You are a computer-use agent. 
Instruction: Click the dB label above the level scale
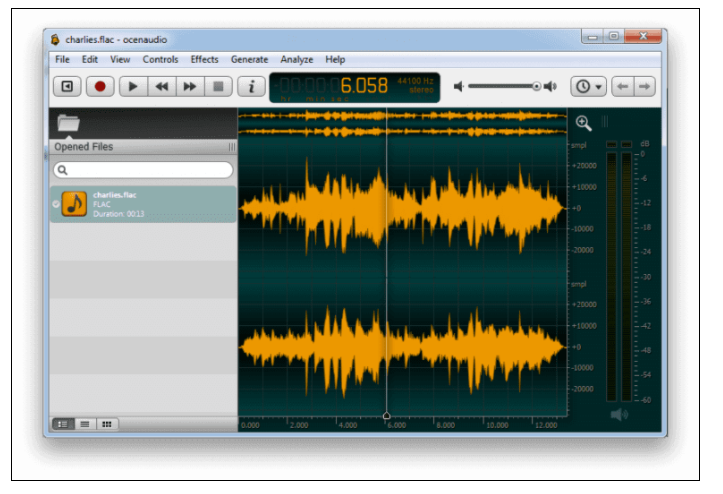click(645, 143)
